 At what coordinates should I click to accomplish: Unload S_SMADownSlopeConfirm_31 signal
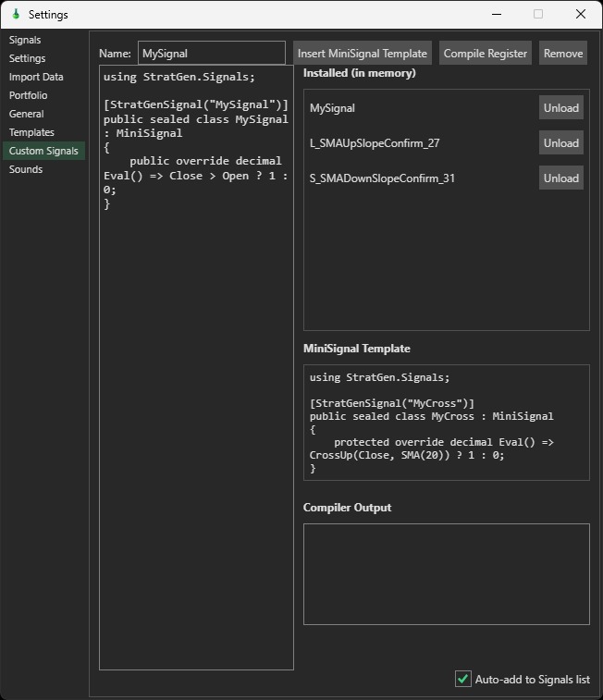click(561, 178)
